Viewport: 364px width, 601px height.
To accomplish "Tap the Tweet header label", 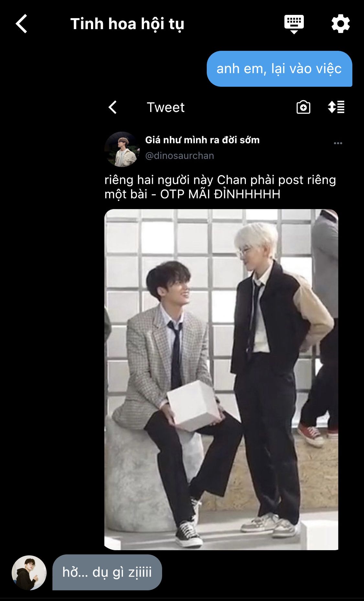I will 166,107.
